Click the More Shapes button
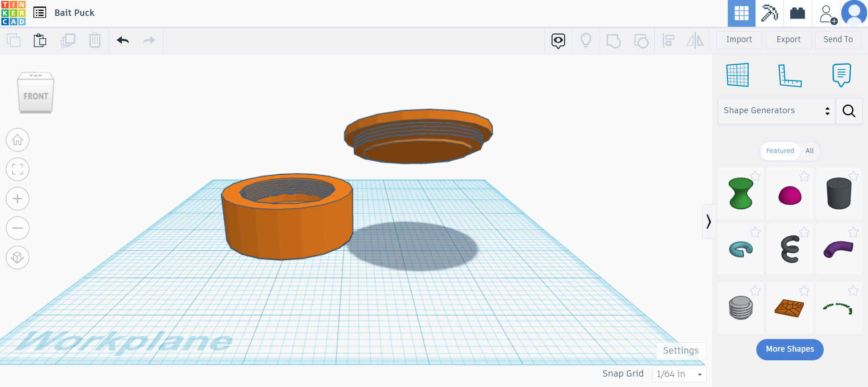 click(790, 349)
